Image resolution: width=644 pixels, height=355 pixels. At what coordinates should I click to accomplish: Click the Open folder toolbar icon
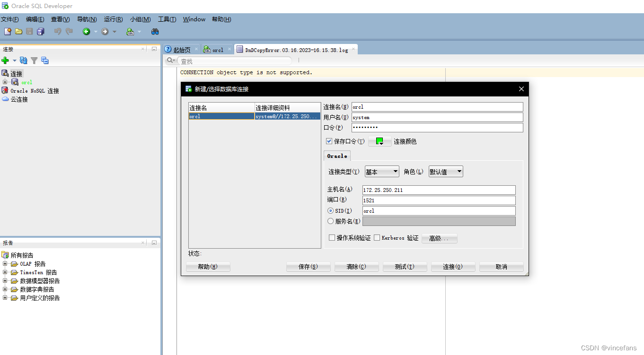click(x=18, y=31)
